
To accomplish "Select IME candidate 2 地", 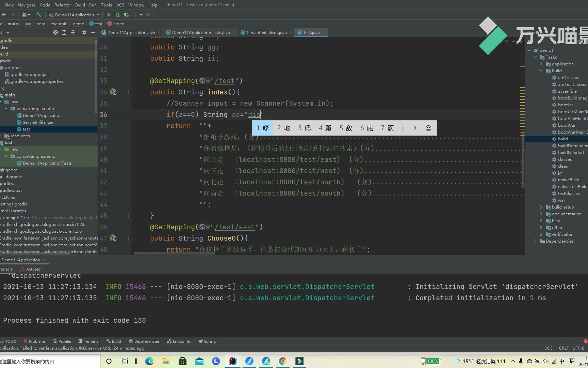I will 283,128.
